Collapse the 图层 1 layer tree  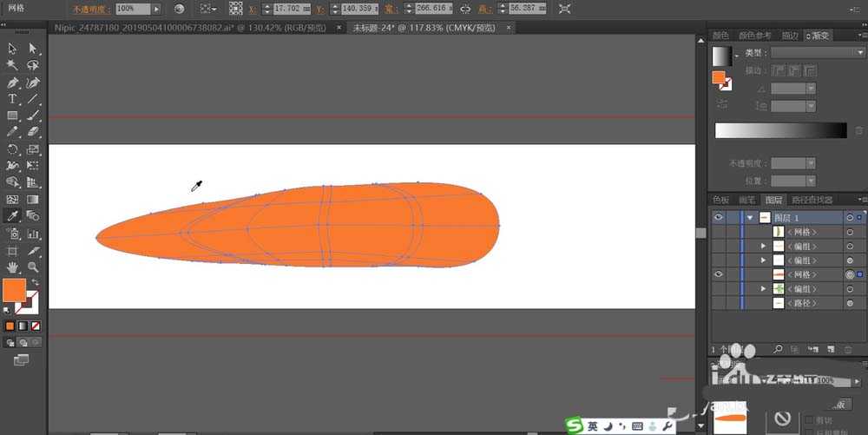(749, 218)
